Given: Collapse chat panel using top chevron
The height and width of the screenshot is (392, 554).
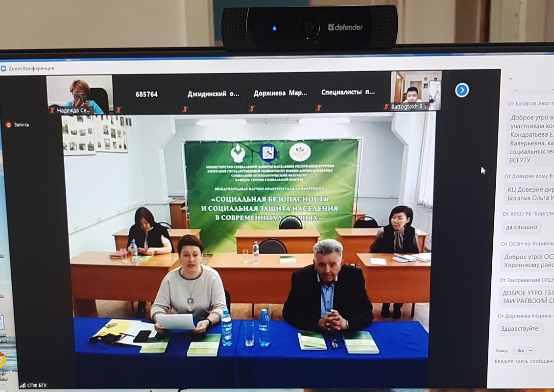Looking at the screenshot, I should point(511,78).
